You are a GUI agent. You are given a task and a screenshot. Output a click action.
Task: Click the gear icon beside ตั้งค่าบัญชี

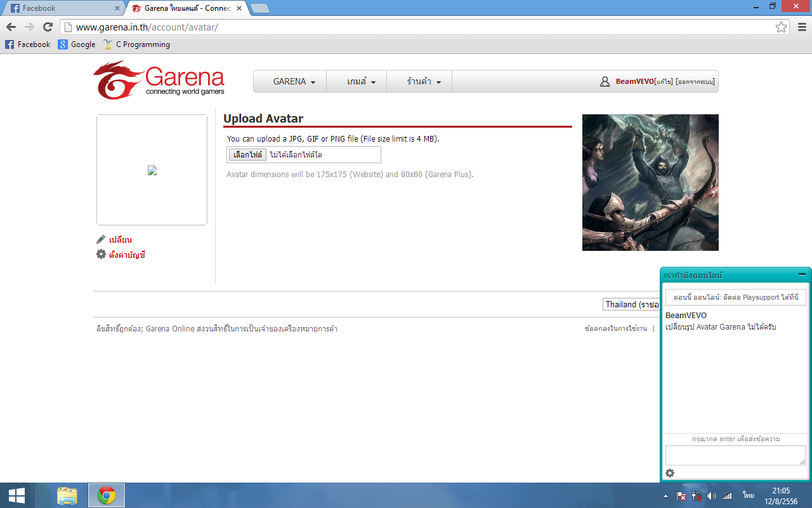pos(101,254)
